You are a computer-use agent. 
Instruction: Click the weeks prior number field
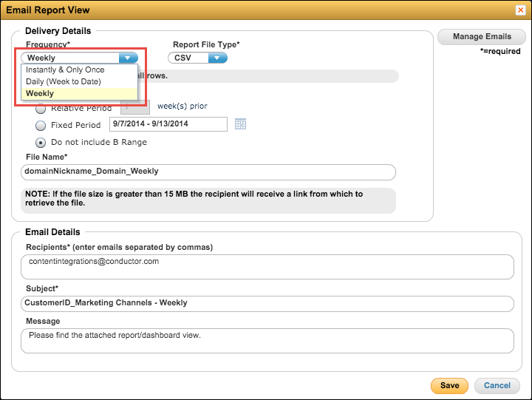pyautogui.click(x=135, y=107)
